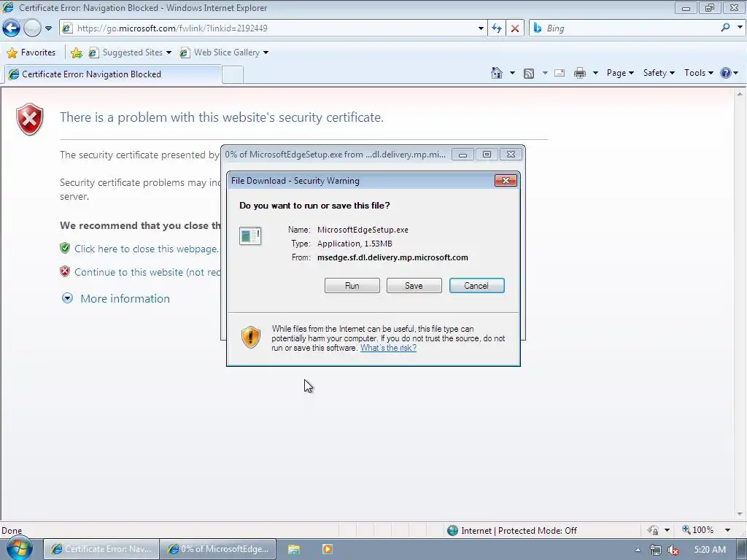The image size is (747, 560).
Task: Click the page scrollbar up arrow
Action: click(740, 94)
